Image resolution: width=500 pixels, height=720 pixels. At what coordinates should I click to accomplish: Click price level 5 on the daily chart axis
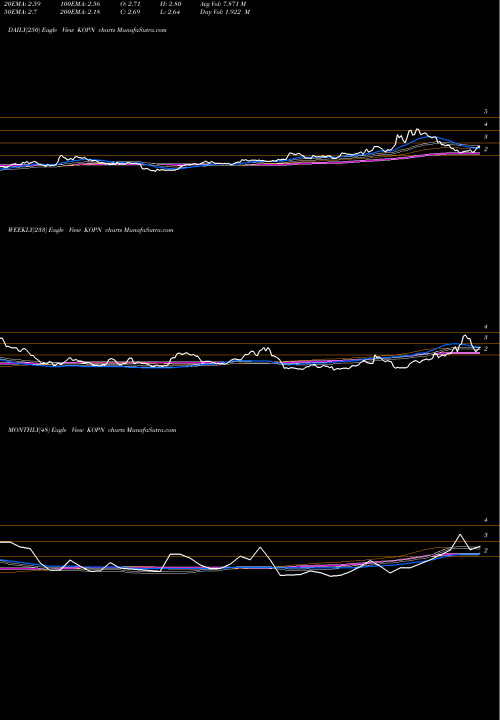[485, 112]
